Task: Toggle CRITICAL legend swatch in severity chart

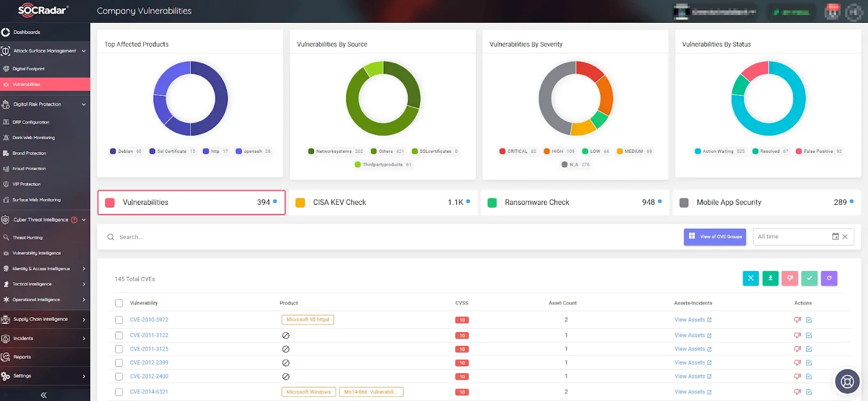Action: point(502,151)
